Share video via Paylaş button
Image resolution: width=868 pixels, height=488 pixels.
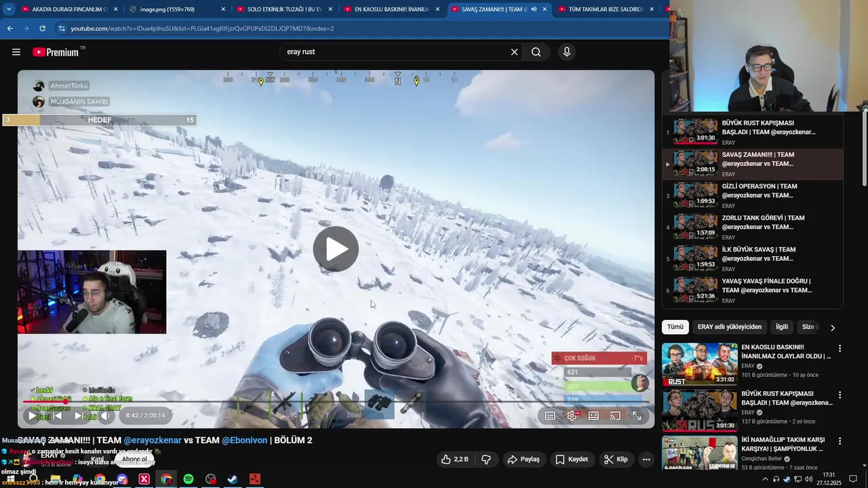[524, 459]
